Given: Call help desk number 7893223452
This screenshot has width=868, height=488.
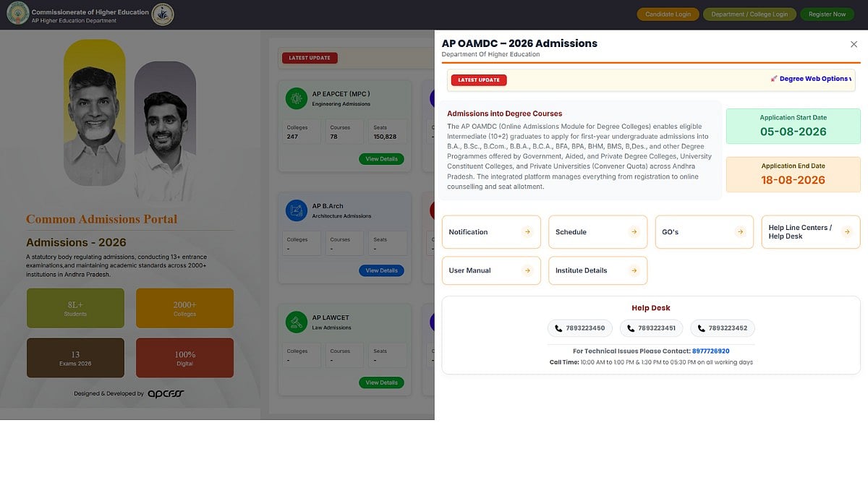Looking at the screenshot, I should click(723, 328).
